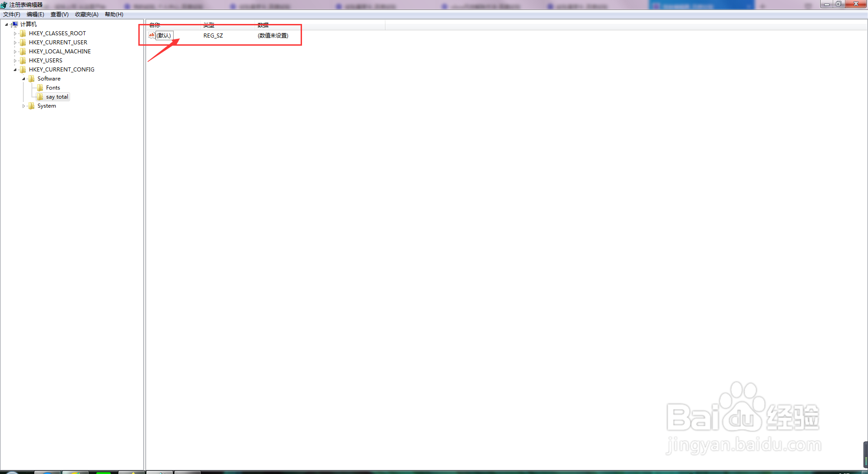Select the (默认) value name
The width and height of the screenshot is (868, 474).
tap(164, 36)
